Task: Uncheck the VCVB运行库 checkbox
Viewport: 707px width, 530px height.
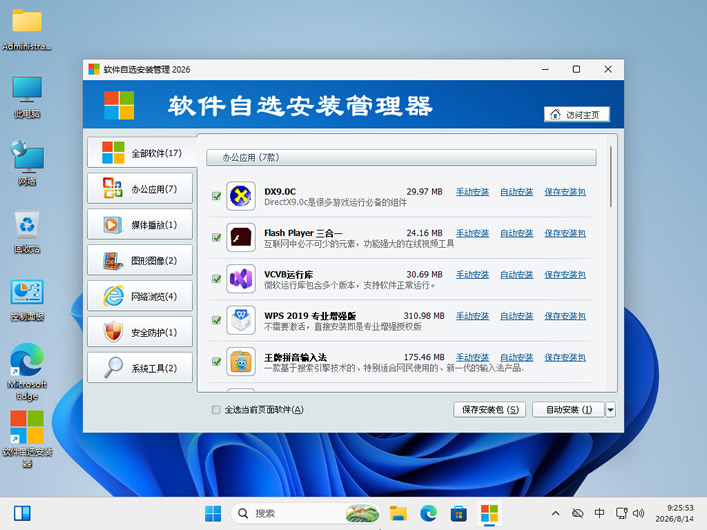Action: (x=216, y=279)
